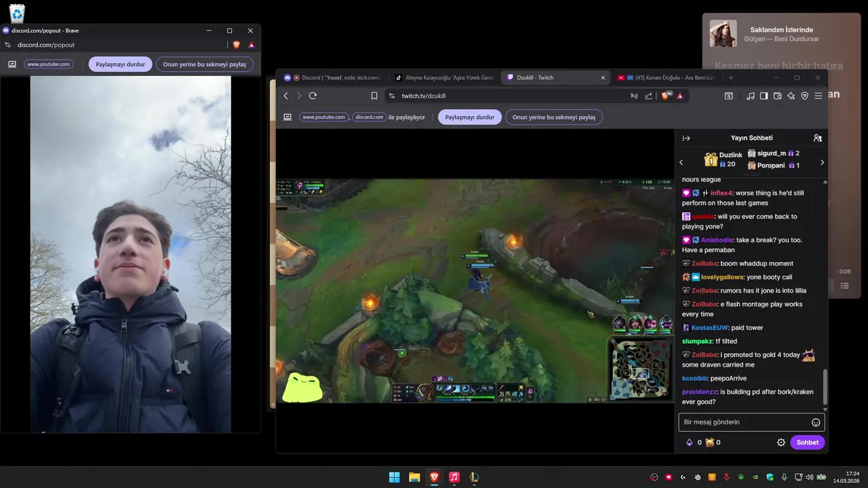Viewport: 868px width, 488px height.
Task: Switch to the Discord browser tab
Action: coord(332,78)
